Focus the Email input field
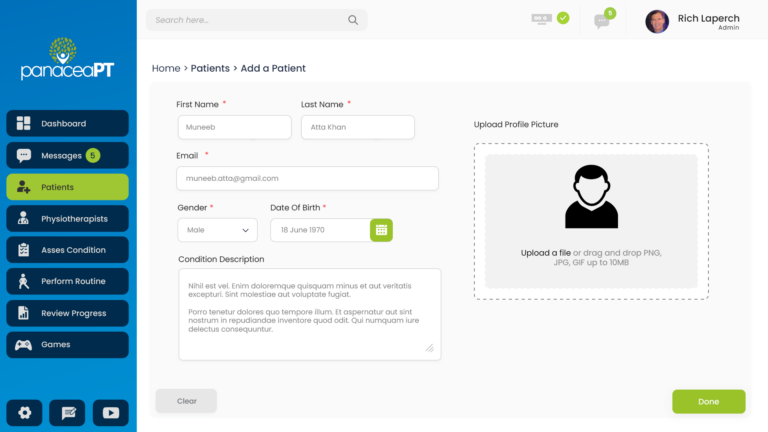The width and height of the screenshot is (768, 432). 308,178
